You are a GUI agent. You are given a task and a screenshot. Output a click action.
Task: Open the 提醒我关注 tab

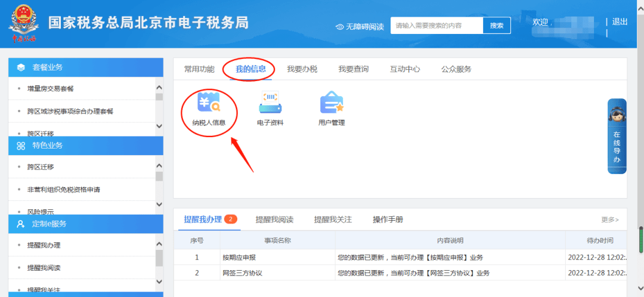[333, 219]
